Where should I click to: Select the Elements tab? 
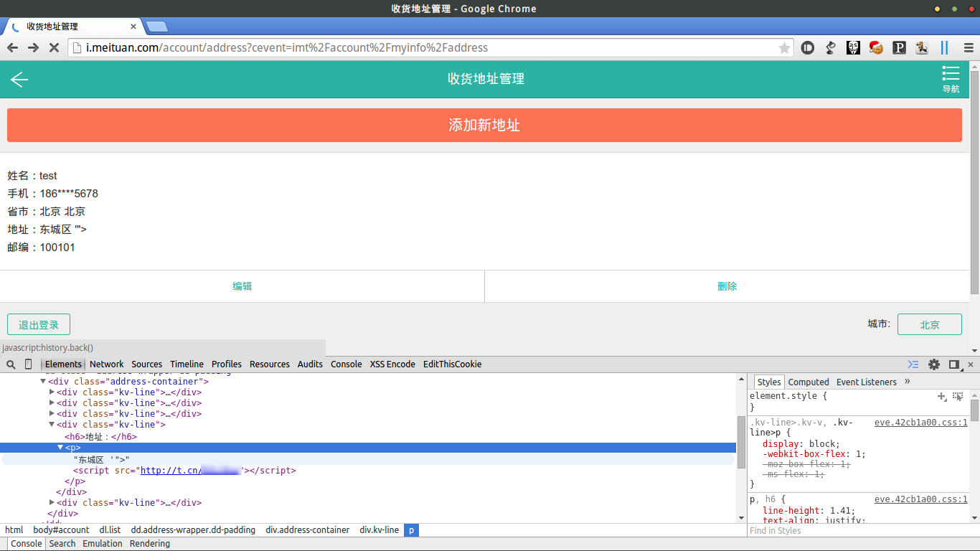click(x=63, y=364)
